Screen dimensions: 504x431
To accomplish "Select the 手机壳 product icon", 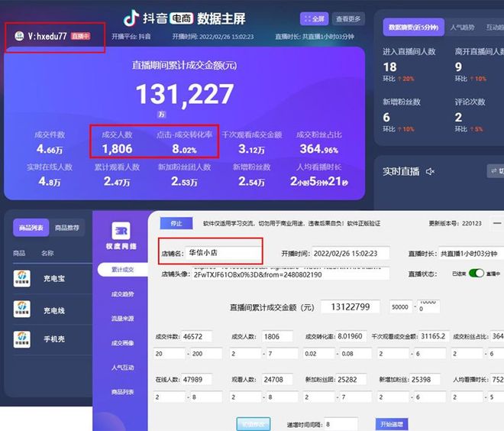I will [x=23, y=338].
